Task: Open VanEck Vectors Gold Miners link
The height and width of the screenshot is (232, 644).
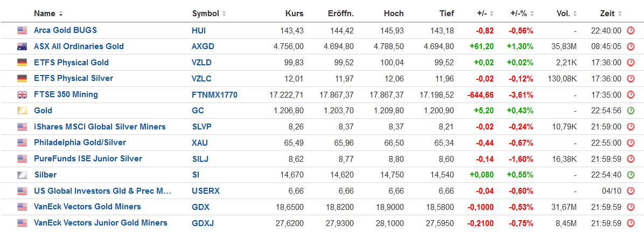Action: click(87, 207)
